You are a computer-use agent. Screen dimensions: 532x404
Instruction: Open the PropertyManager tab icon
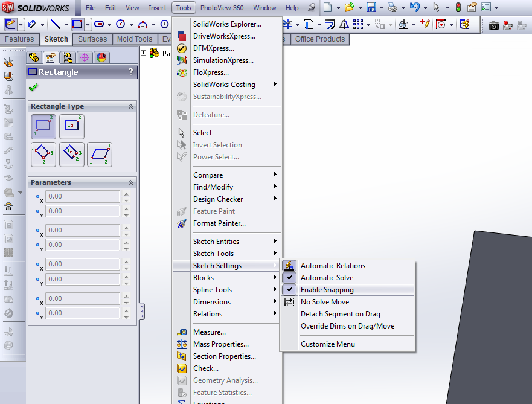[51, 57]
